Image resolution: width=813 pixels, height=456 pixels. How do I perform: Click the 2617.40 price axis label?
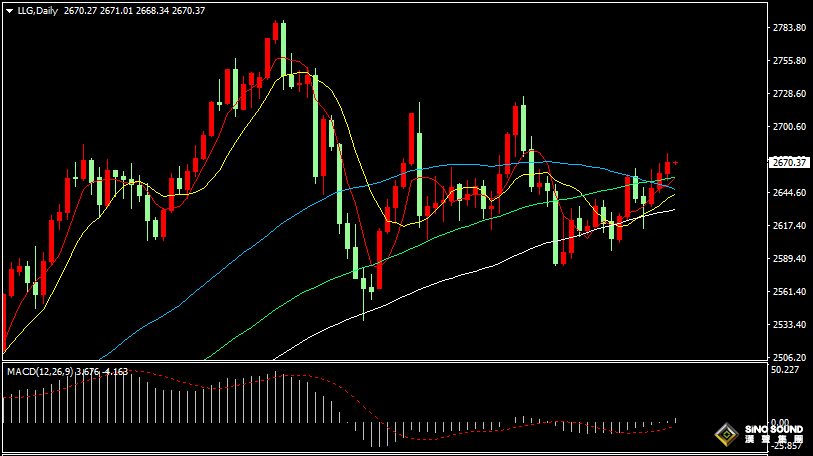click(x=789, y=226)
